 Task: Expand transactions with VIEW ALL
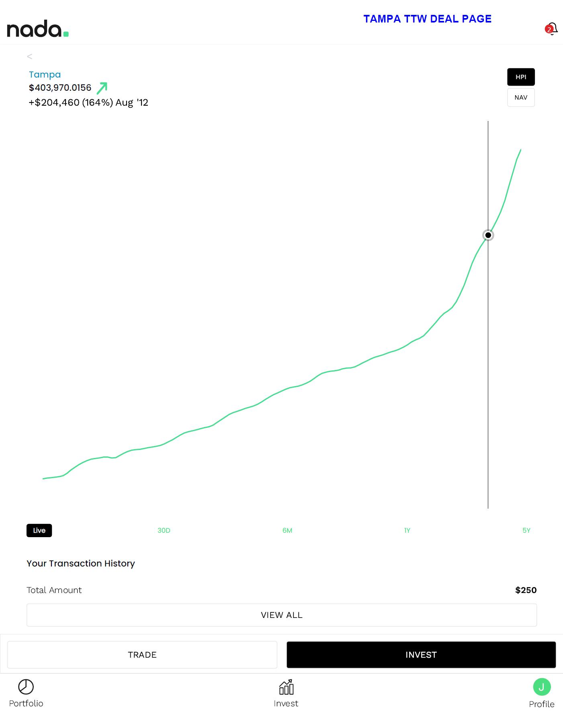pyautogui.click(x=281, y=615)
